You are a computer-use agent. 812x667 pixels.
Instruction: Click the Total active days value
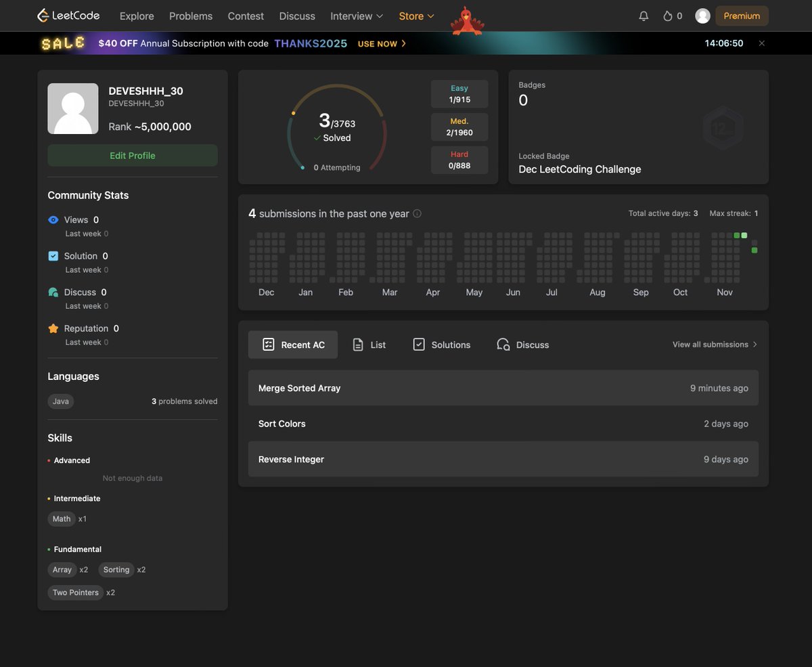(696, 213)
